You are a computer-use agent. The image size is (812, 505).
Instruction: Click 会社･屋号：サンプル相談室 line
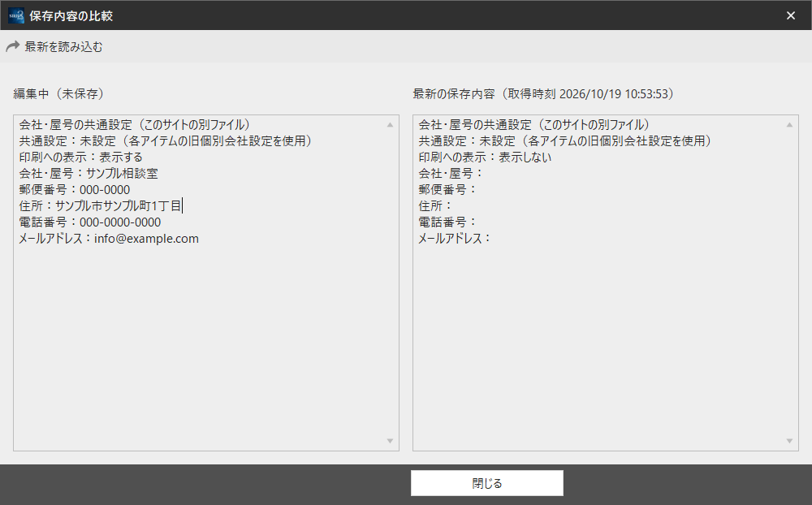tap(89, 174)
